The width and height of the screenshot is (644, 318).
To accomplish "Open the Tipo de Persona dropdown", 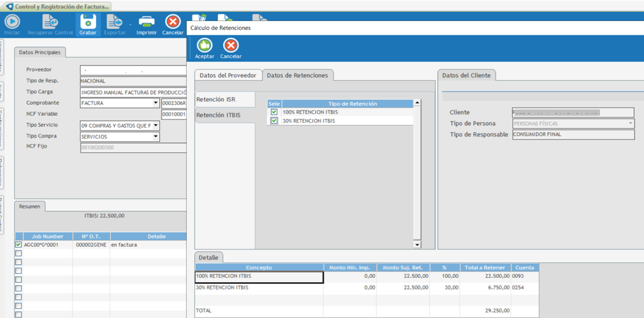I will click(630, 123).
